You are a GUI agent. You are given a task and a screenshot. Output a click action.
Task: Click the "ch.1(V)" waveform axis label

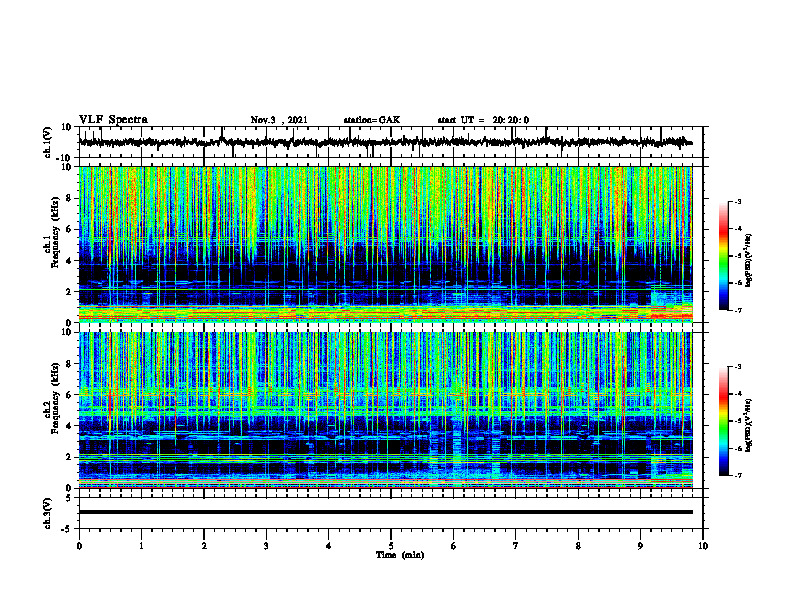tap(47, 142)
